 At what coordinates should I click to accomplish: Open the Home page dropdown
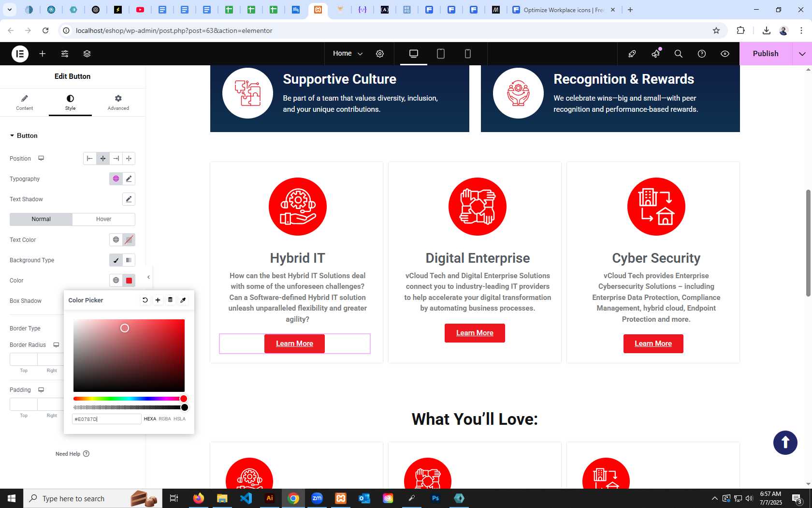[348, 54]
